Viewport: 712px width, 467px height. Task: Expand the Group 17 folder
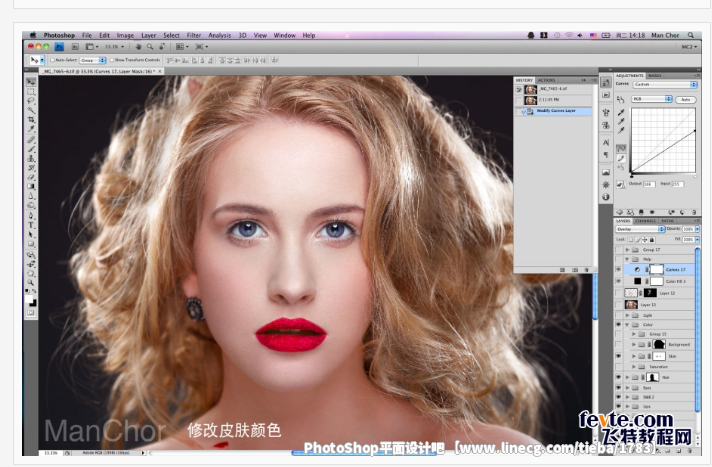[628, 250]
